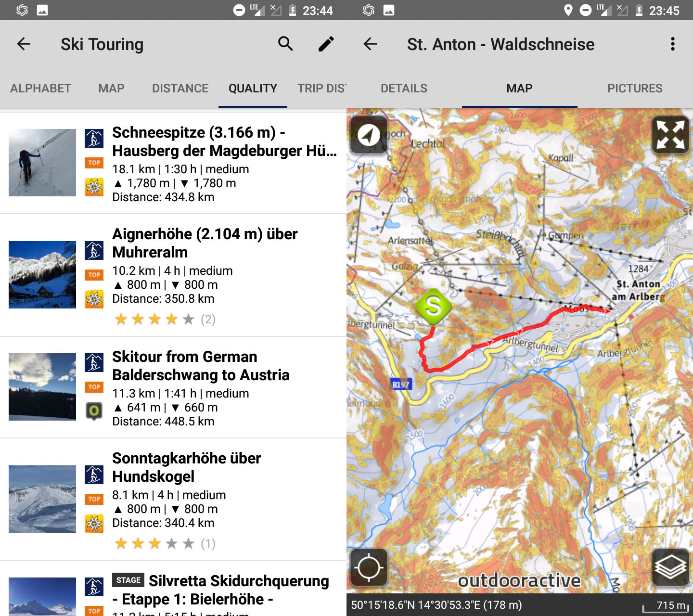
Task: Open the left-panel MAP tab
Action: pos(111,88)
